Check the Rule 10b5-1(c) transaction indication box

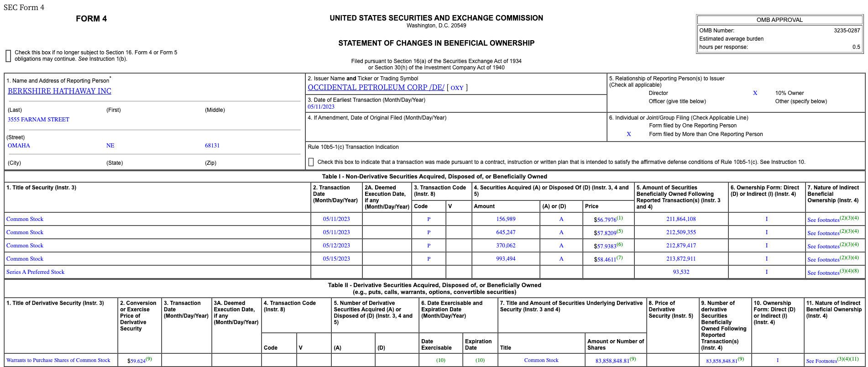coord(311,162)
